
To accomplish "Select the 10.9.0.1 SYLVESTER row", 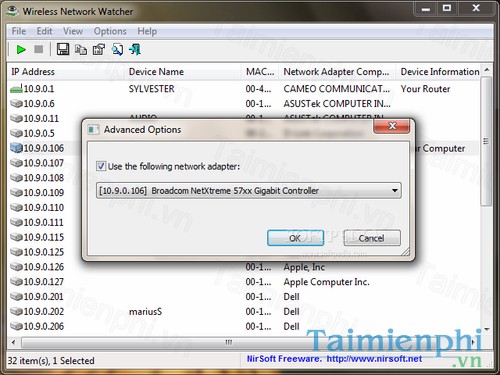I will pyautogui.click(x=244, y=89).
